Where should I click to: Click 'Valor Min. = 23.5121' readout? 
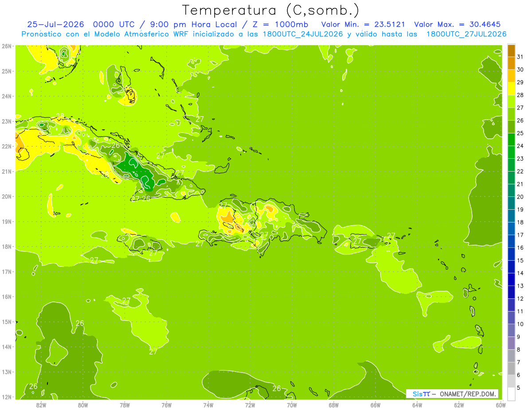(x=363, y=24)
